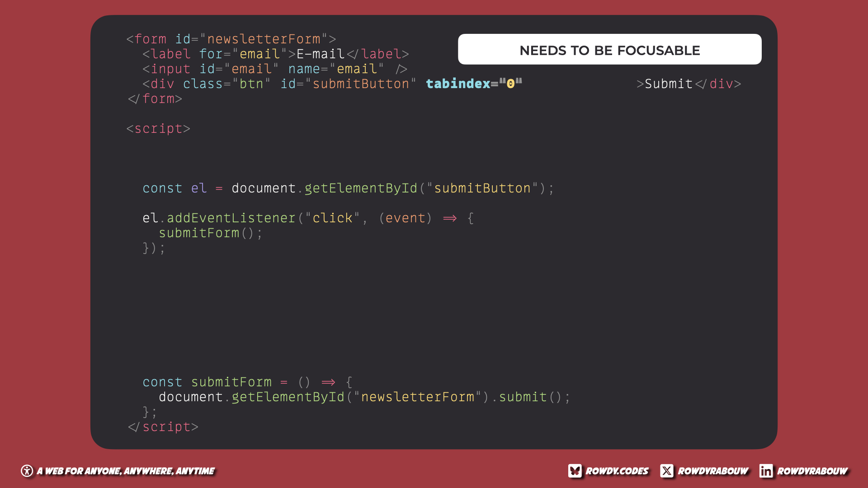Click the highlighted tabindex="0" attribute
The image size is (868, 488).
(474, 84)
